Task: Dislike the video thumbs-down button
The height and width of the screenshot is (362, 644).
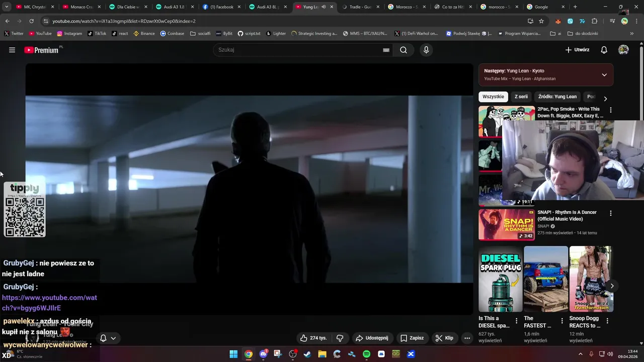Action: 340,338
